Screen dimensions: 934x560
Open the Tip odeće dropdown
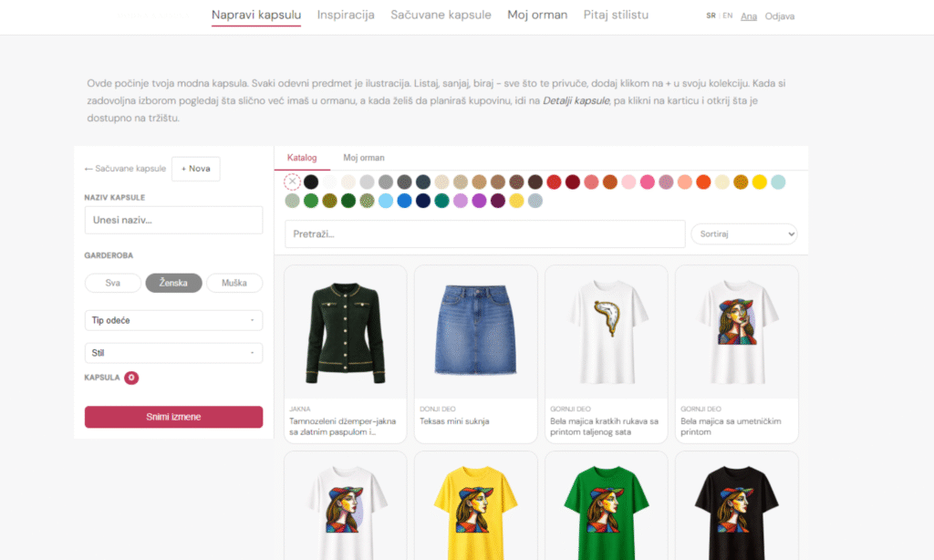173,320
